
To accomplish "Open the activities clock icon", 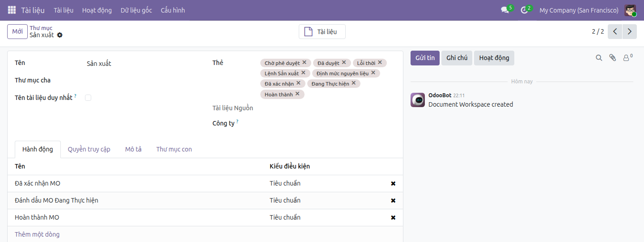I will (x=524, y=10).
